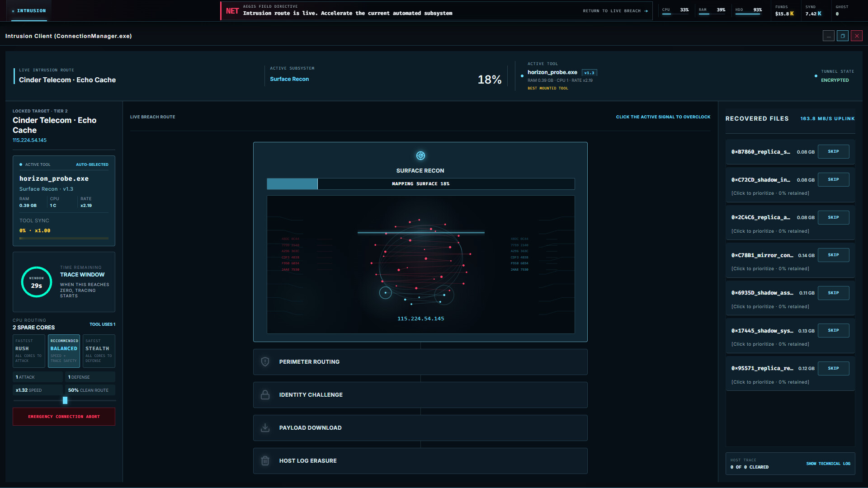Skip the 0x2C4C6_replica_a file

pyautogui.click(x=833, y=217)
